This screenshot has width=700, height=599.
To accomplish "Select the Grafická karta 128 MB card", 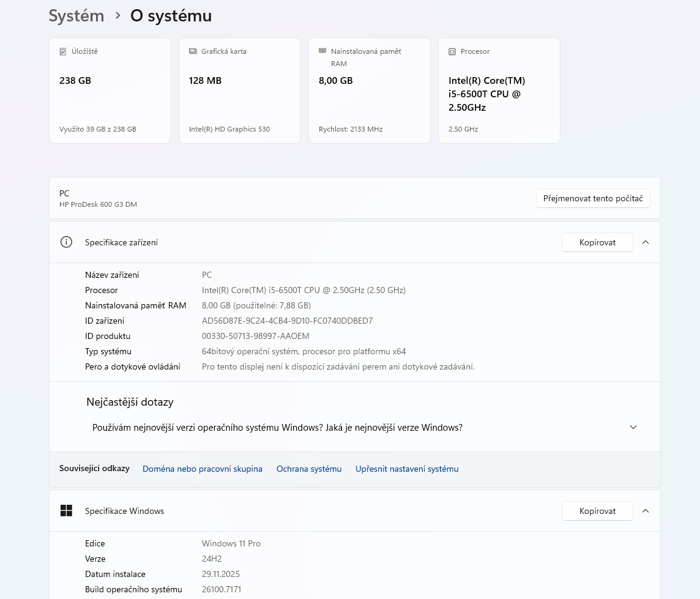I will pyautogui.click(x=239, y=92).
